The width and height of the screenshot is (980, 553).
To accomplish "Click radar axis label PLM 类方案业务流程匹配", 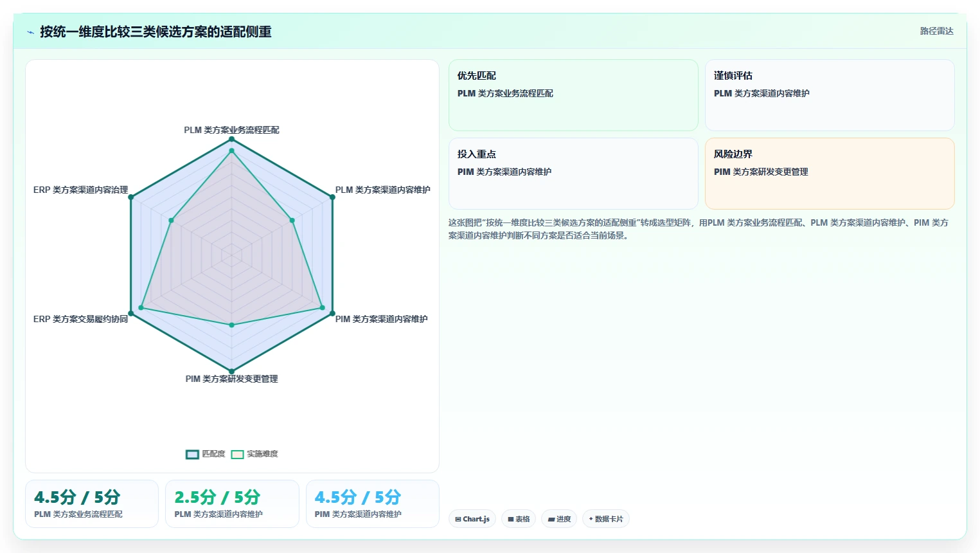I will tap(231, 130).
